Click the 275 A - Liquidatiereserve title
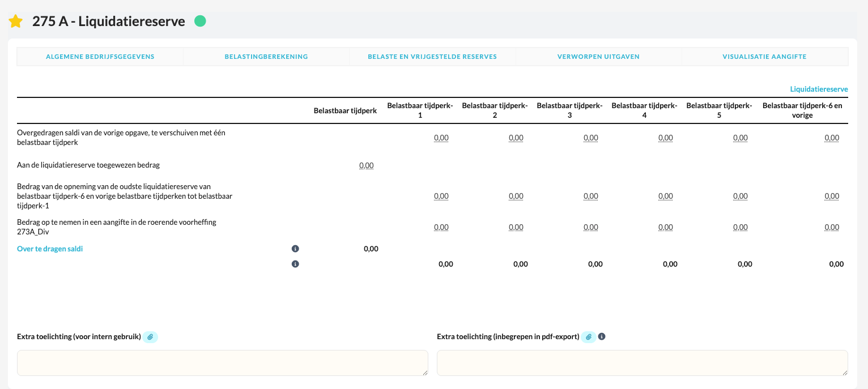 (x=109, y=22)
